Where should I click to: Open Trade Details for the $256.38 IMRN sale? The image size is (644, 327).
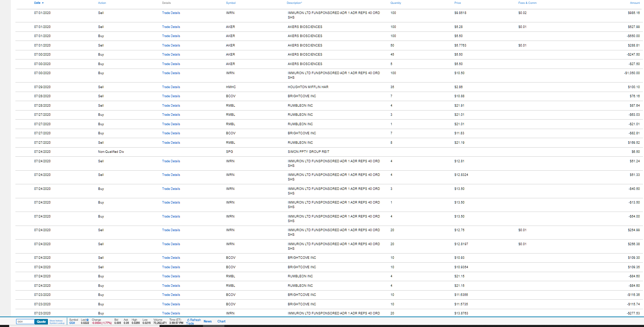tap(171, 244)
